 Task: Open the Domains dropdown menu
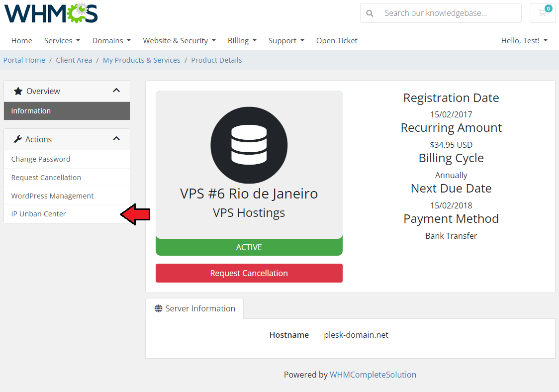point(111,41)
